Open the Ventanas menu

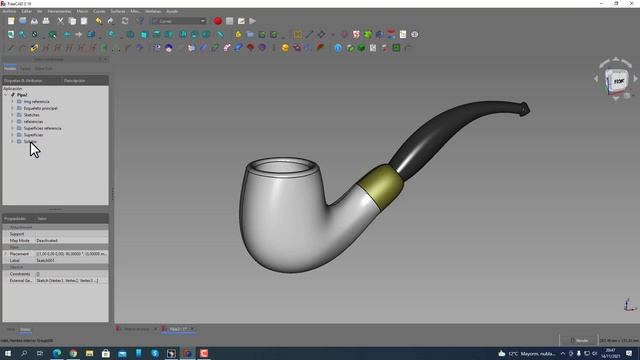click(x=153, y=11)
